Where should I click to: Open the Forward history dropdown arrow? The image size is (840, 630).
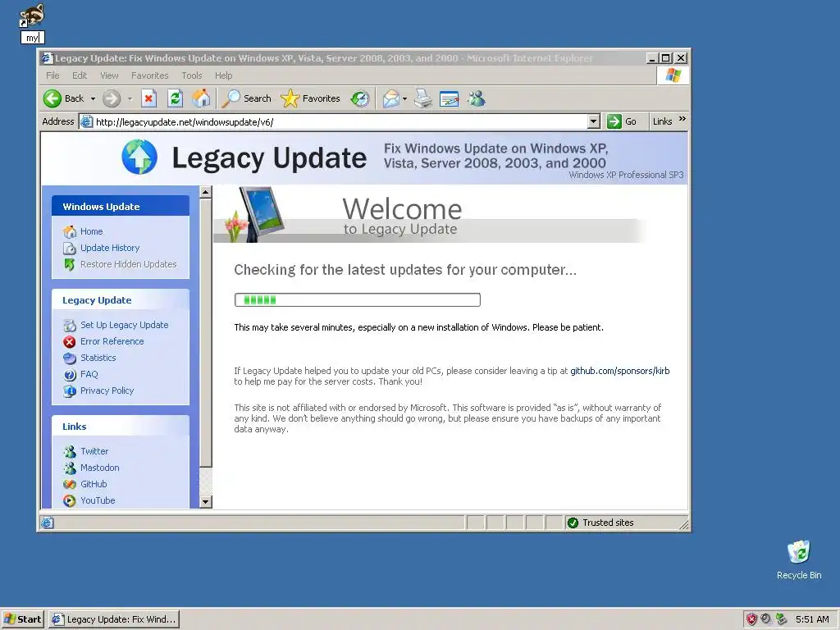pyautogui.click(x=130, y=98)
